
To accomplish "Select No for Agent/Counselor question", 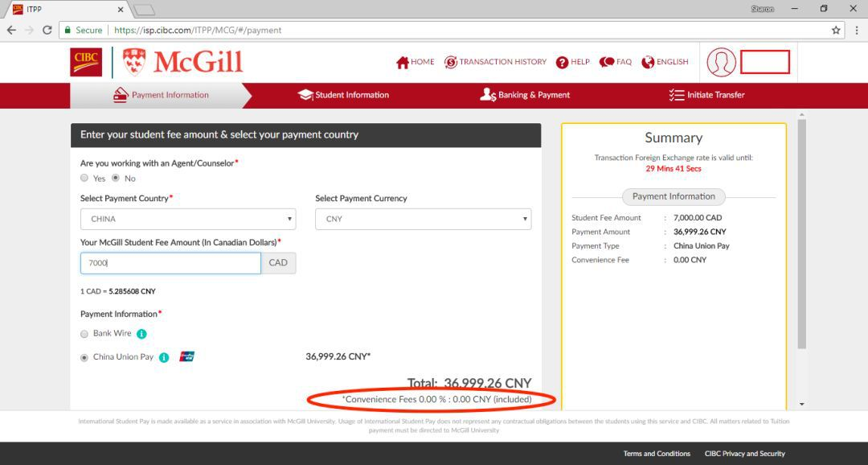I will pos(116,179).
